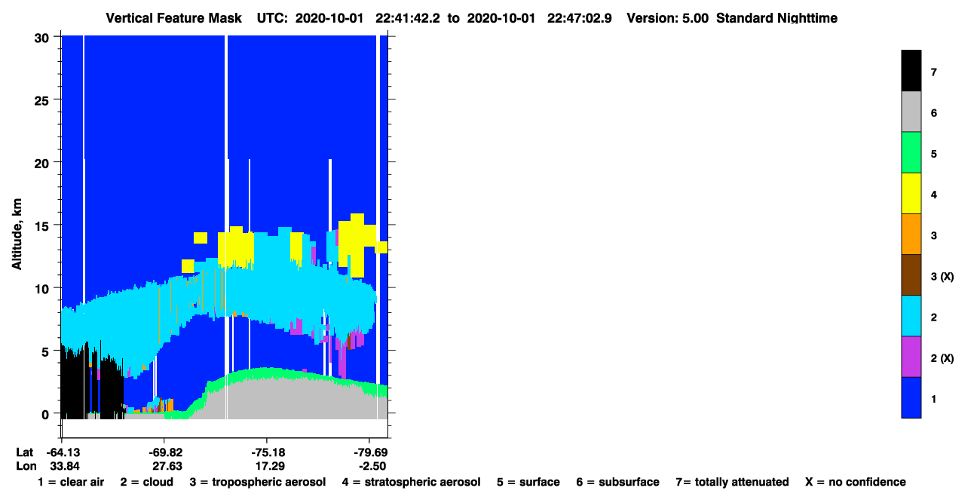Click the latitude value -75.18
The width and height of the screenshot is (980, 503).
267,452
